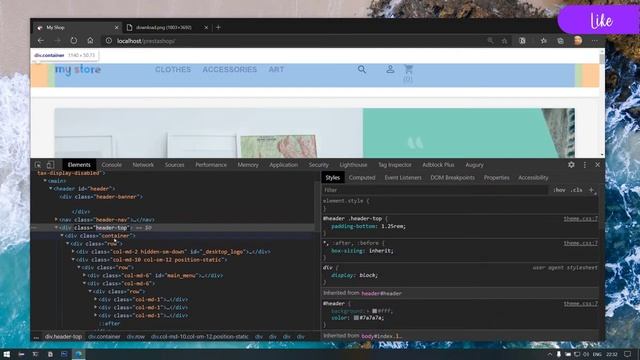Open theme.css link for #header .header-top rule

pyautogui.click(x=580, y=219)
